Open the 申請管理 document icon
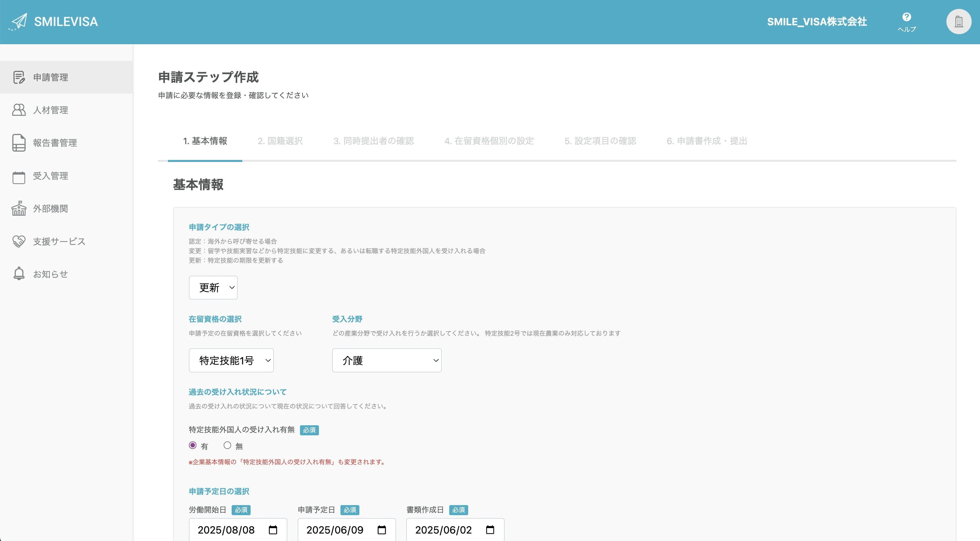Viewport: 980px width, 541px height. click(19, 77)
